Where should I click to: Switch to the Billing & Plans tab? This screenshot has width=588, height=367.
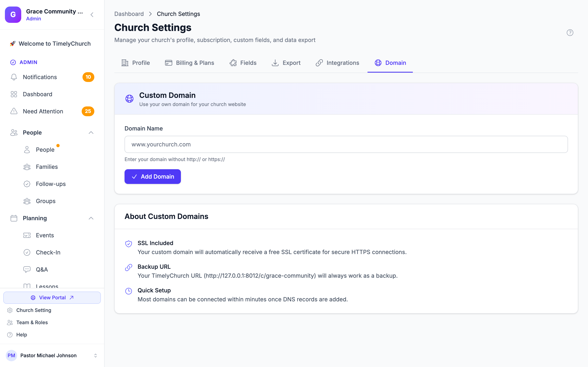189,63
